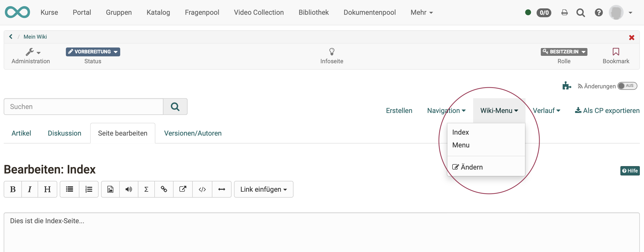Open the print function

(564, 12)
